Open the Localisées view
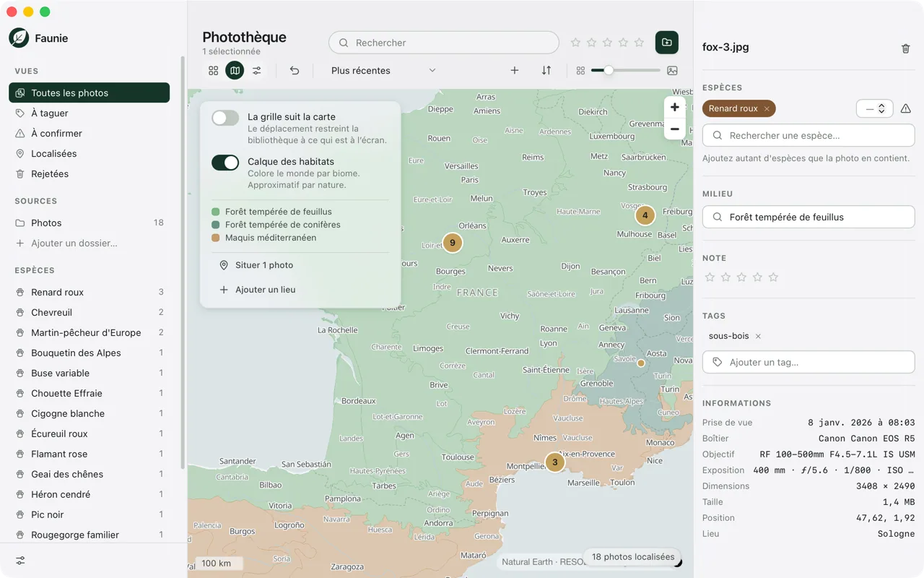The image size is (924, 578). 90,153
